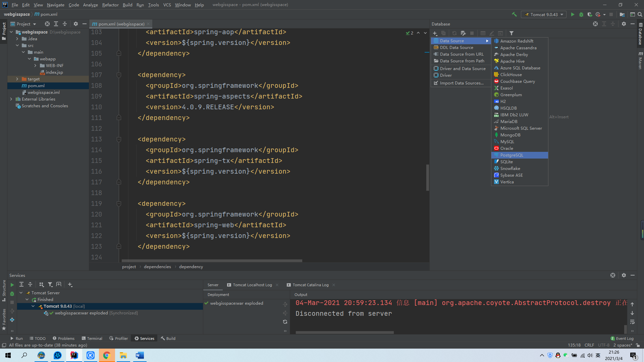Toggle the Maven tool window stripe button
Image resolution: width=644 pixels, height=362 pixels.
(x=640, y=60)
